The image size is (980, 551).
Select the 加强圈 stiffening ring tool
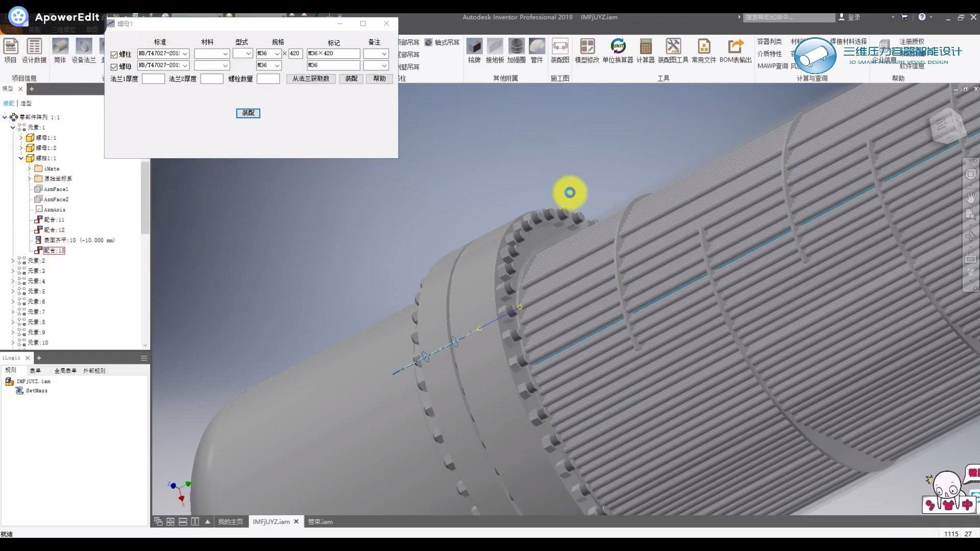pyautogui.click(x=516, y=51)
